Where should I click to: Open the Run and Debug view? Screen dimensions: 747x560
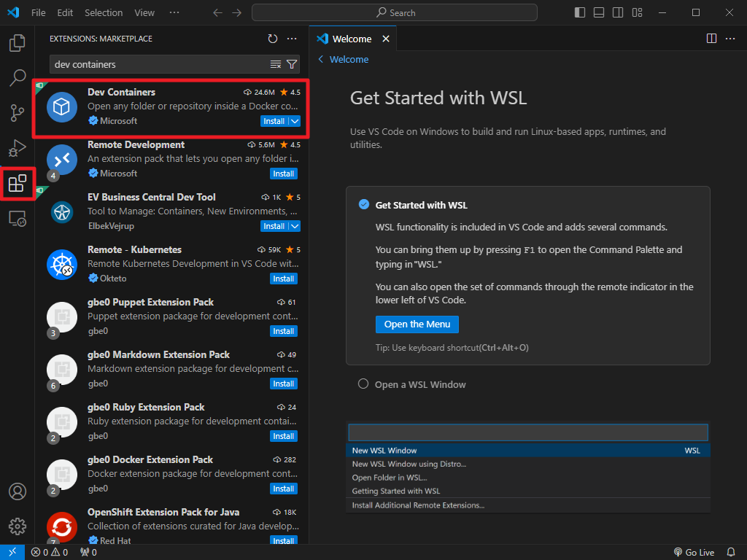click(x=18, y=148)
